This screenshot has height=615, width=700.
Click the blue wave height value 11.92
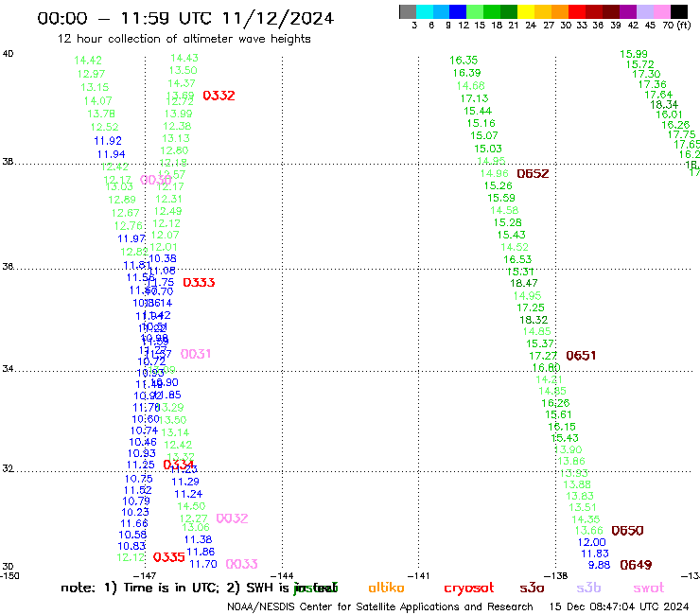click(x=108, y=141)
